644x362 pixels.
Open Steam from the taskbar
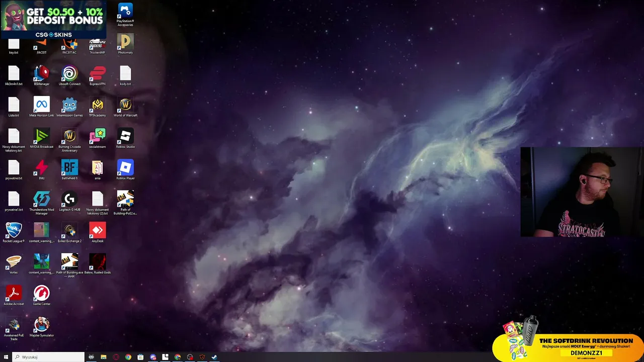[x=214, y=357]
